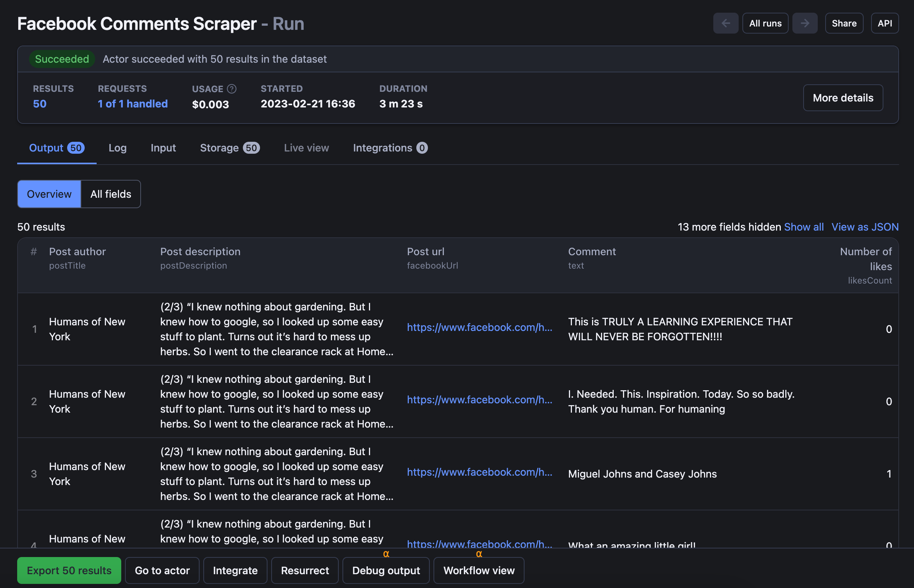Open the Integrations tab
This screenshot has height=588, width=914.
click(390, 148)
